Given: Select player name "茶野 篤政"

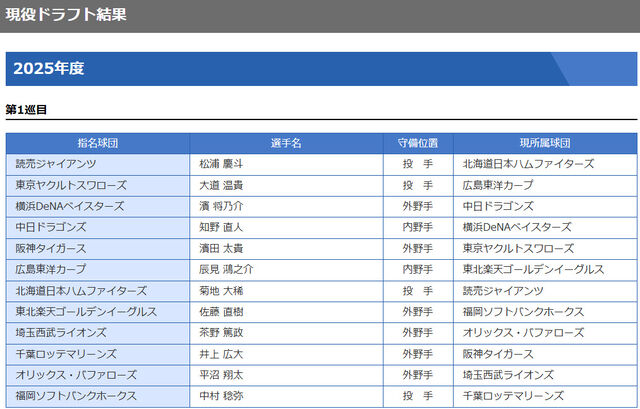Looking at the screenshot, I should click(x=221, y=333).
